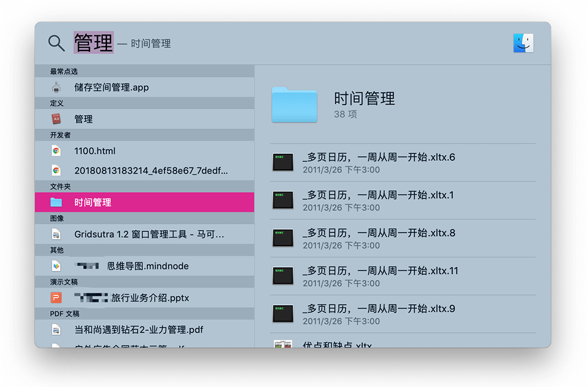
Task: Select _多页日历，一周从周一开始.xltx.6
Action: pyautogui.click(x=403, y=163)
